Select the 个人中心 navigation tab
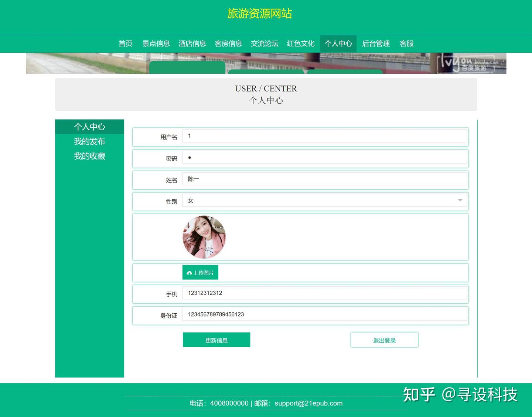The image size is (532, 417). click(x=338, y=44)
